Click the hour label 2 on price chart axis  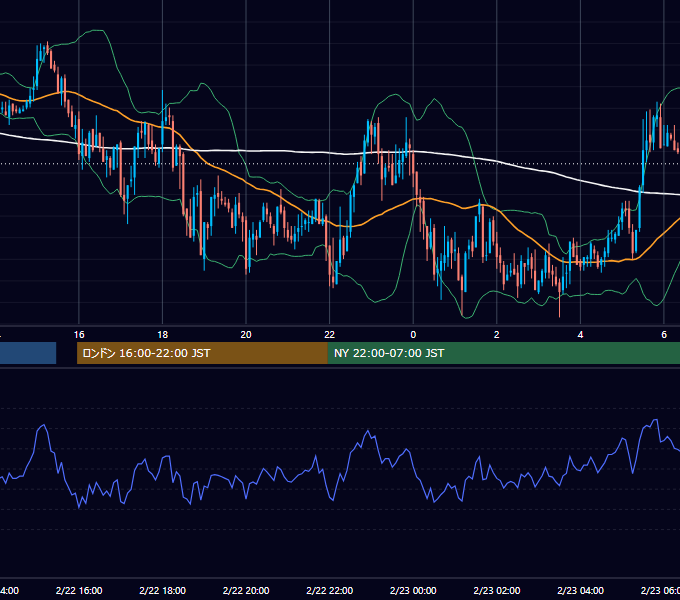pyautogui.click(x=497, y=335)
